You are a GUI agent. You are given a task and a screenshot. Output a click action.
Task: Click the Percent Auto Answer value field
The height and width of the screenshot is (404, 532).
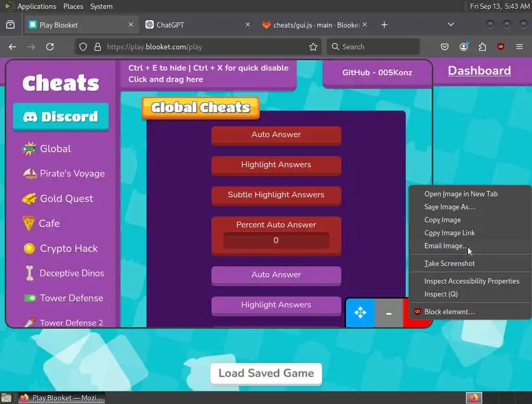(276, 240)
